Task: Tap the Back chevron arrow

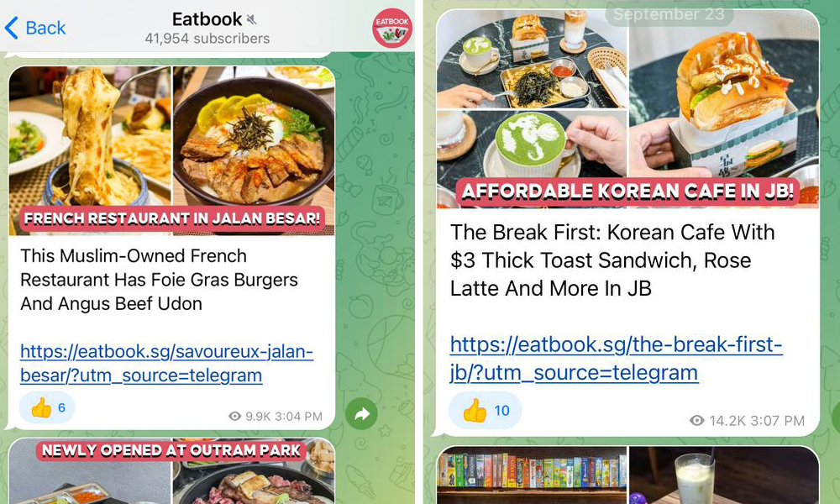Action: click(x=12, y=28)
